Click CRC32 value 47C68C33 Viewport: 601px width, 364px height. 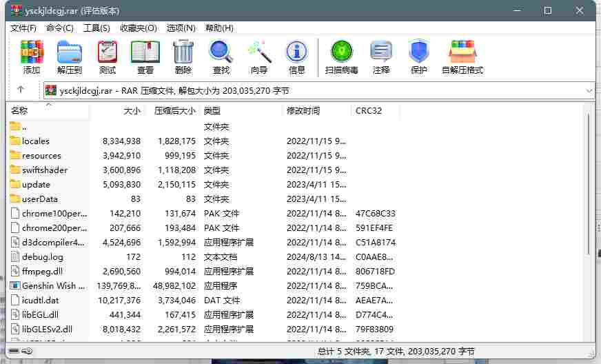click(x=375, y=213)
